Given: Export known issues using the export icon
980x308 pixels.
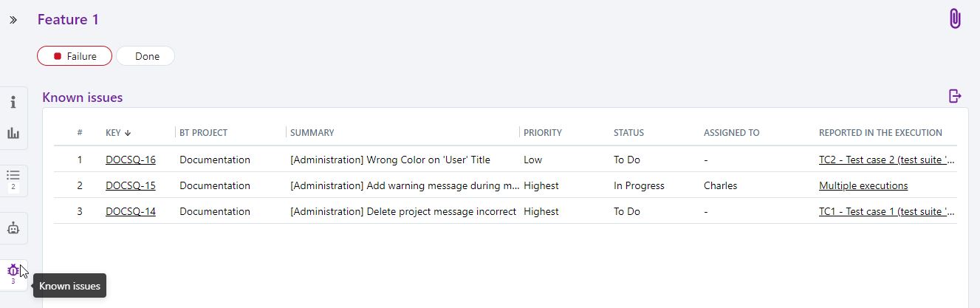Looking at the screenshot, I should 955,96.
